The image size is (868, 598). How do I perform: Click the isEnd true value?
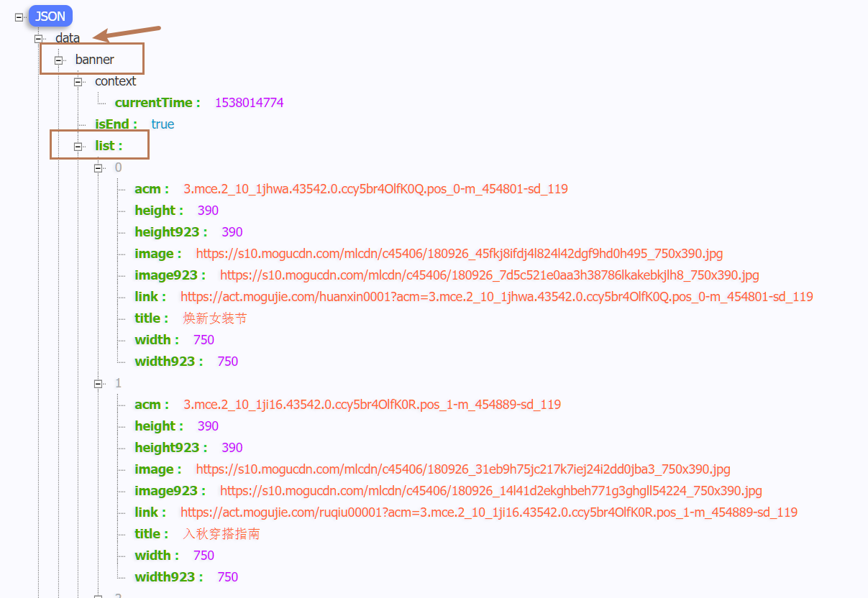tap(163, 124)
